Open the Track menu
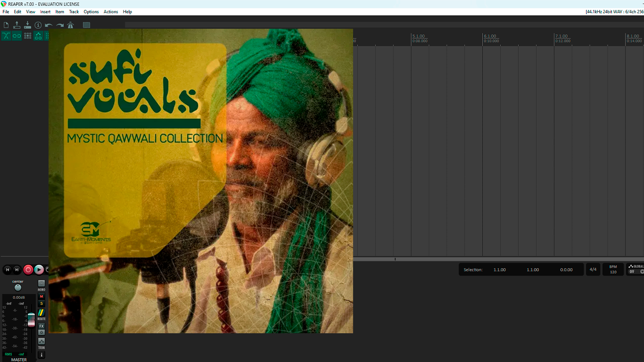The width and height of the screenshot is (644, 362). pyautogui.click(x=74, y=12)
